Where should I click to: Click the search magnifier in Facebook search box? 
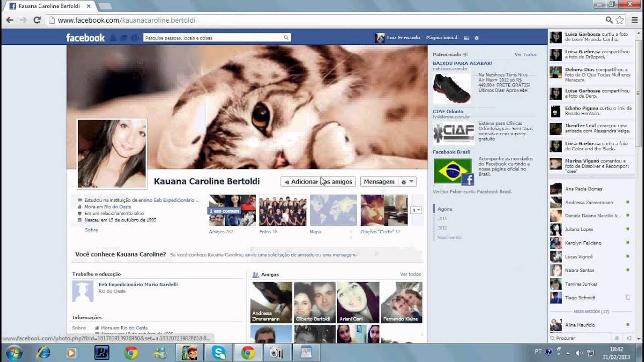click(x=286, y=38)
